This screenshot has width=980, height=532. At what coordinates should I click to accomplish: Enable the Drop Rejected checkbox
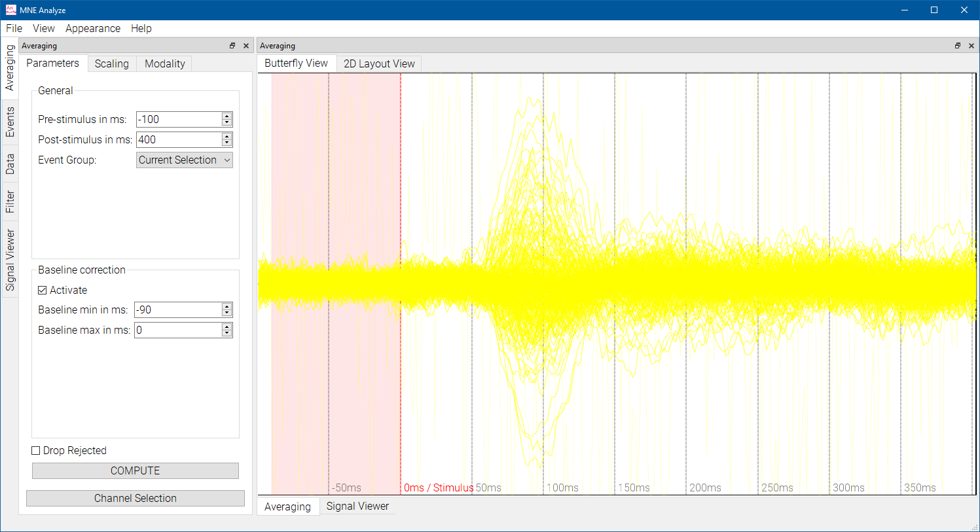pos(36,451)
